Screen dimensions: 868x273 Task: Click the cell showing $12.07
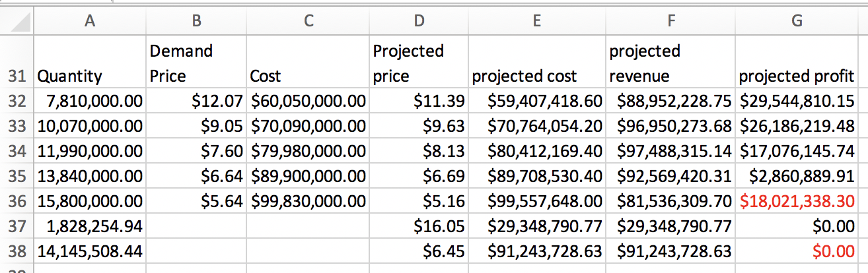pyautogui.click(x=196, y=102)
